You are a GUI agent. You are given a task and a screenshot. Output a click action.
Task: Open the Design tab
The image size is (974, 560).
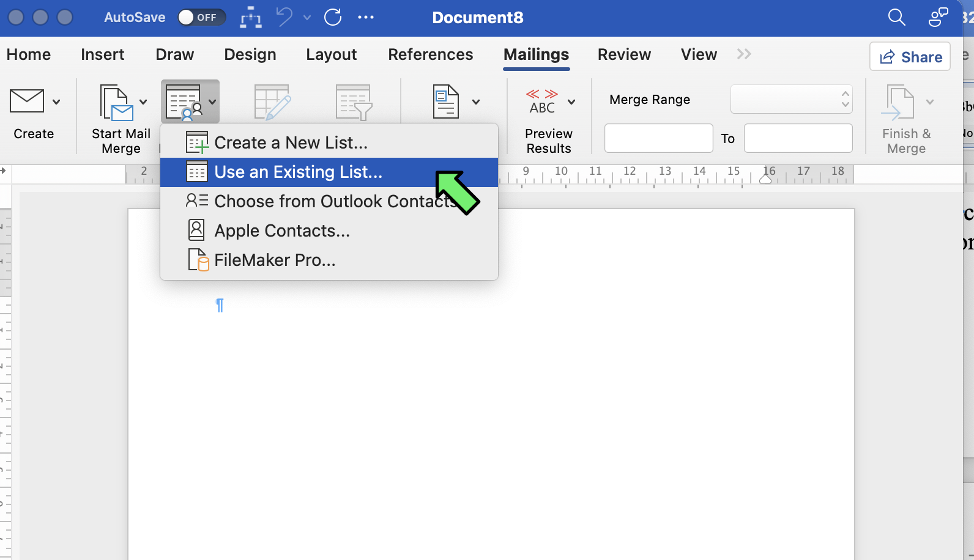tap(250, 54)
